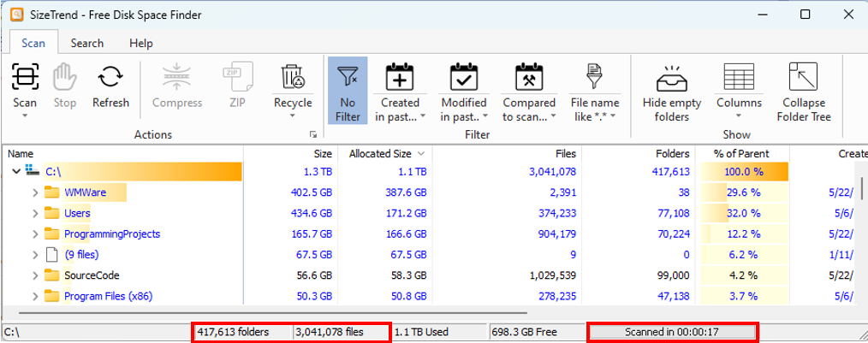
Task: Sort by Allocated Size column header
Action: [x=384, y=154]
